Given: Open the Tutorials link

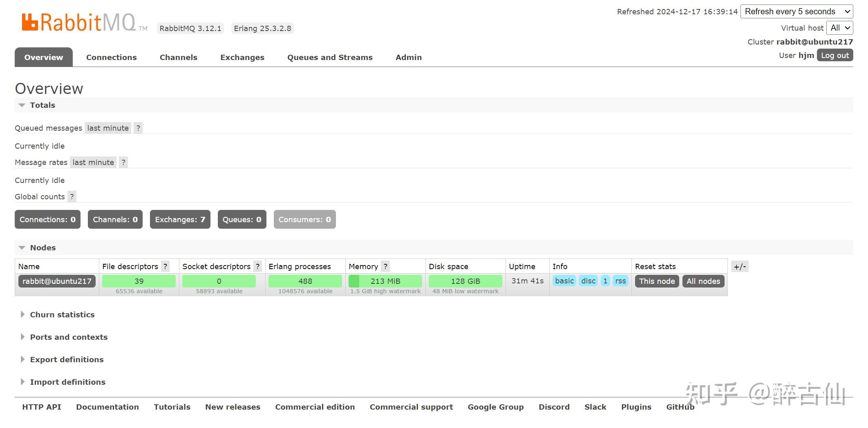Looking at the screenshot, I should pyautogui.click(x=172, y=407).
